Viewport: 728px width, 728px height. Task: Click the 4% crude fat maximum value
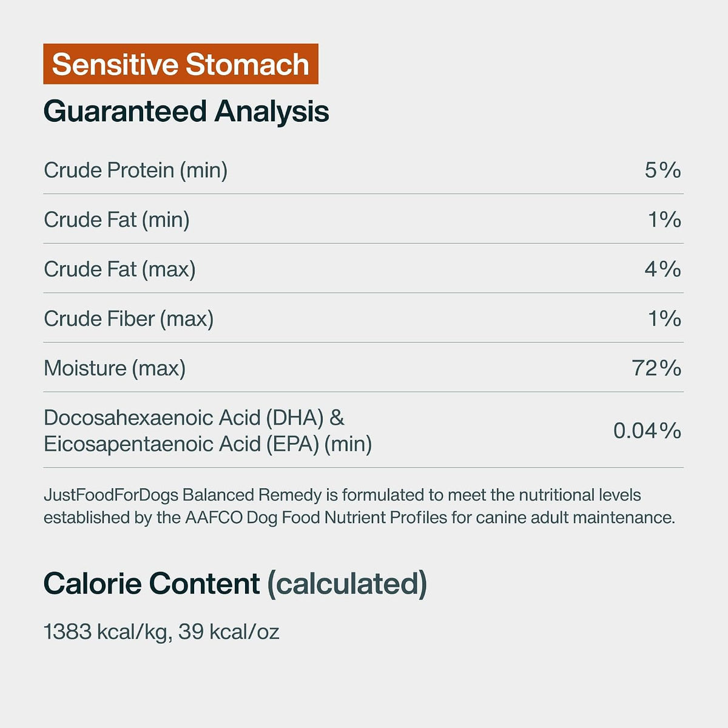[x=663, y=269]
